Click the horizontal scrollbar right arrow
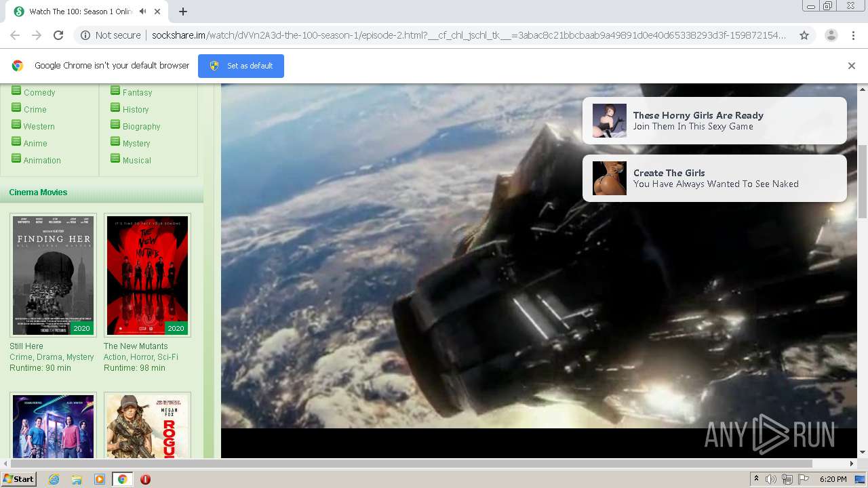 coord(852,464)
